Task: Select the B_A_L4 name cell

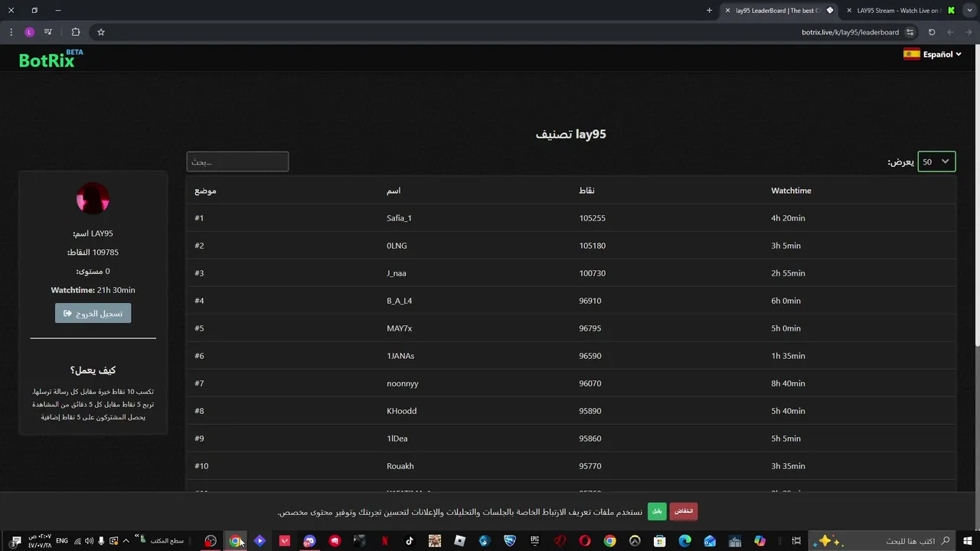Action: [x=400, y=301]
